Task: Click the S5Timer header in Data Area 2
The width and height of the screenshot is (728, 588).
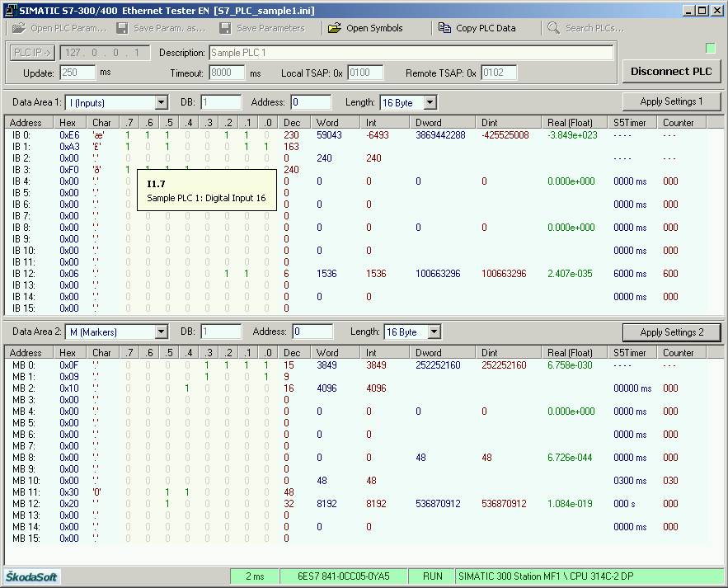Action: coord(632,352)
